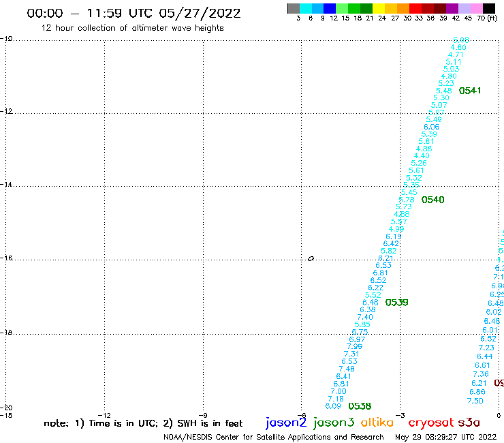
Task: Click the gray swatch in the color scale
Action: coord(294,8)
